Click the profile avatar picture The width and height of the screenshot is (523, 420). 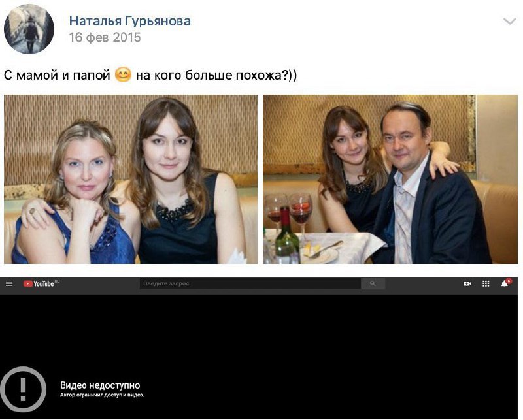(x=29, y=29)
